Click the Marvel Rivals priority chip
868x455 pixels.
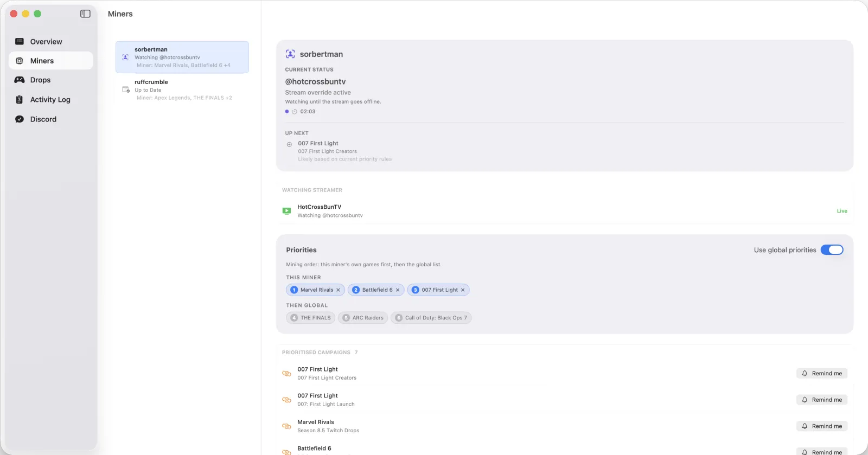point(315,290)
